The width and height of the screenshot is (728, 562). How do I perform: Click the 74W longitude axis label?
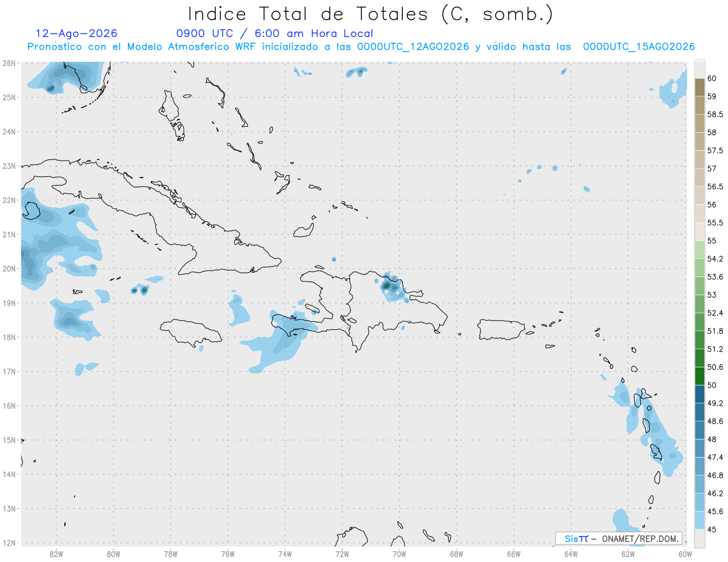click(285, 554)
